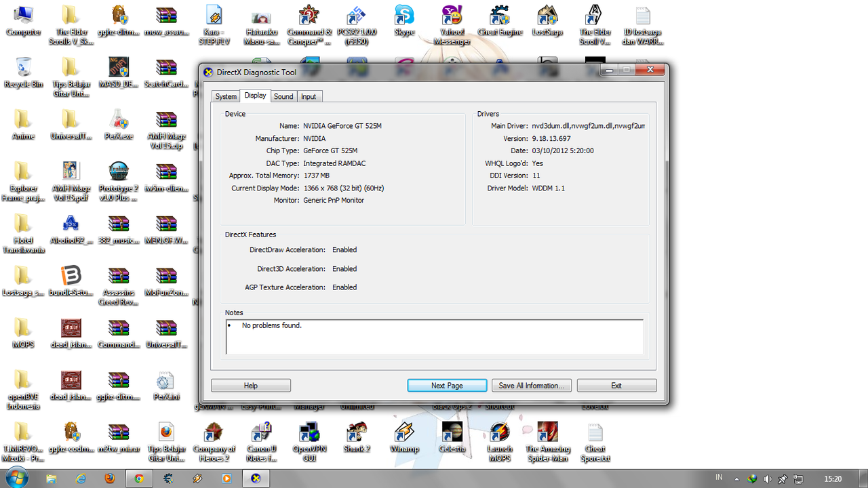This screenshot has width=868, height=488.
Task: Open Windows Explorer from taskbar
Action: [52, 479]
